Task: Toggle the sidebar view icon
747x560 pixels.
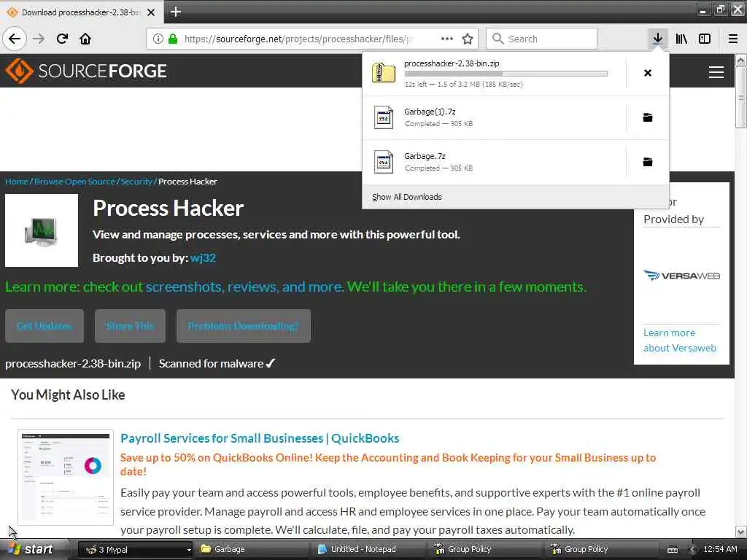Action: click(705, 39)
